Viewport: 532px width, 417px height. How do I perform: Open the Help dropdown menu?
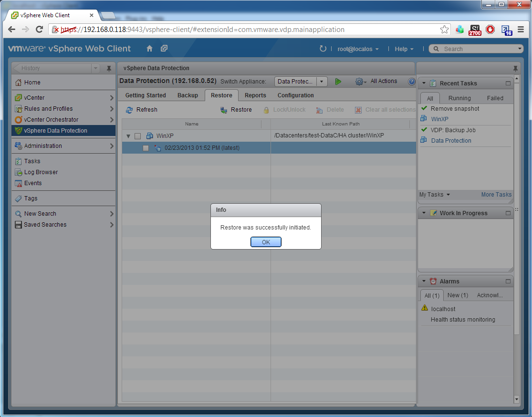click(x=404, y=49)
